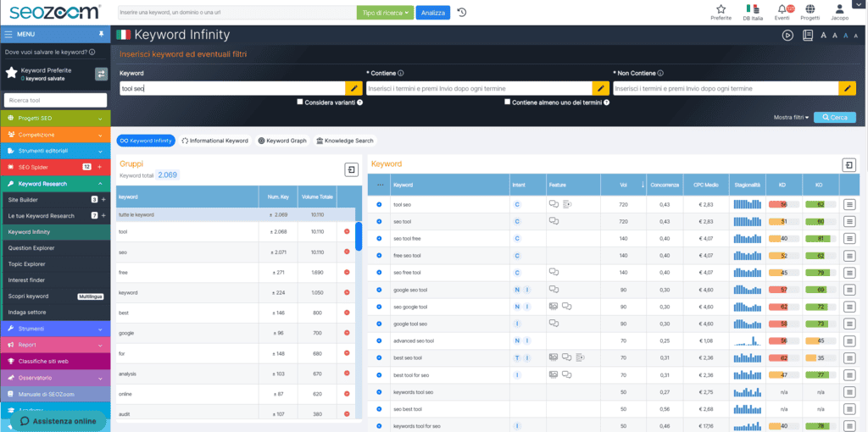The height and width of the screenshot is (432, 868).
Task: Click the top keyword/domain/url search field
Action: click(x=237, y=12)
